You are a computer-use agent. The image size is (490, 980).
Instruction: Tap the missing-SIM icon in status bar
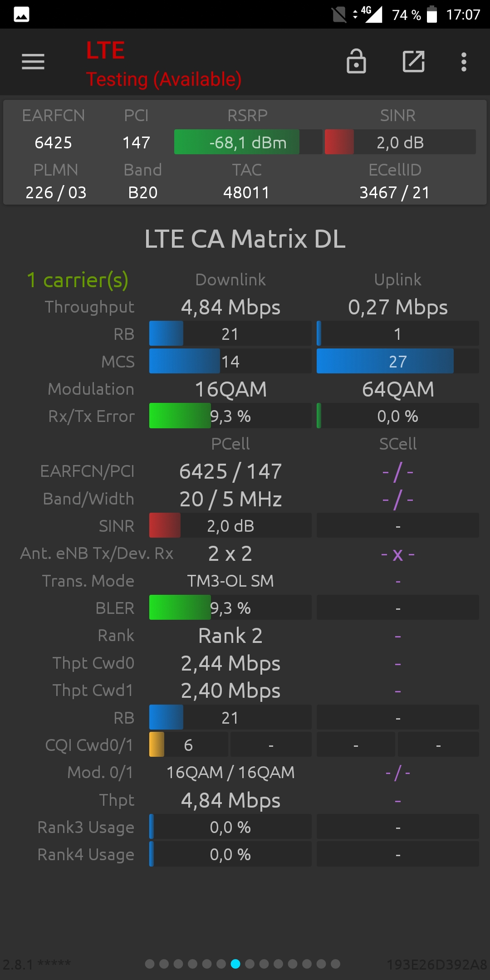tap(339, 15)
